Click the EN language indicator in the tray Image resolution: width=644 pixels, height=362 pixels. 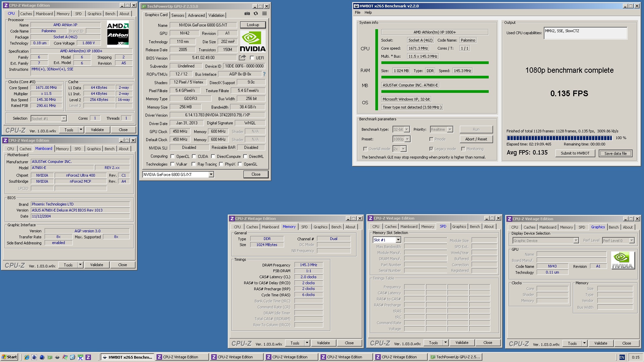pos(622,357)
